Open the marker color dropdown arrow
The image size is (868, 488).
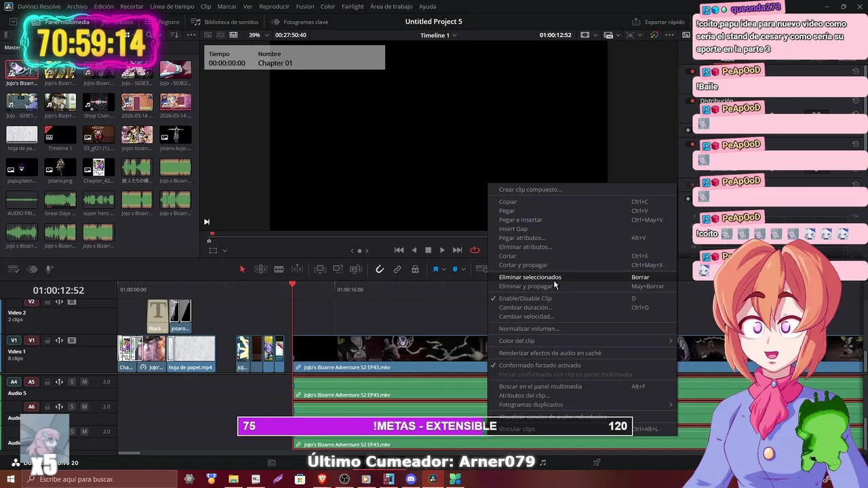coord(464,269)
